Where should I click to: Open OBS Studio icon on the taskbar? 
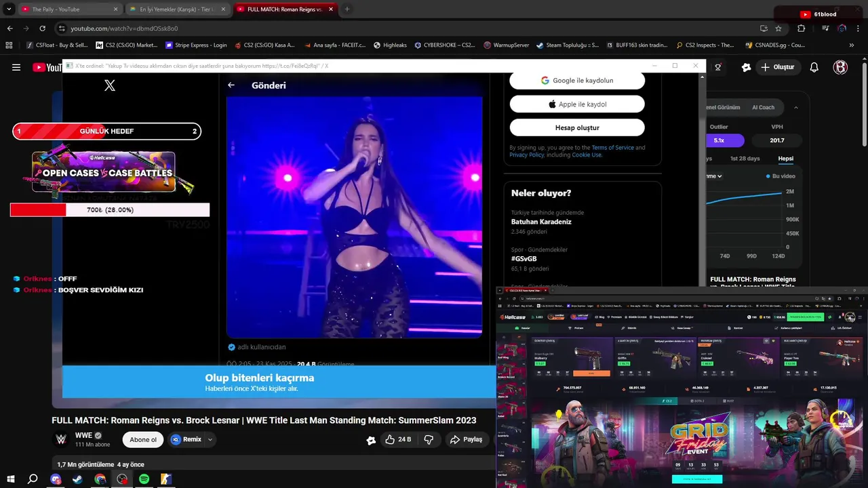pos(122,479)
